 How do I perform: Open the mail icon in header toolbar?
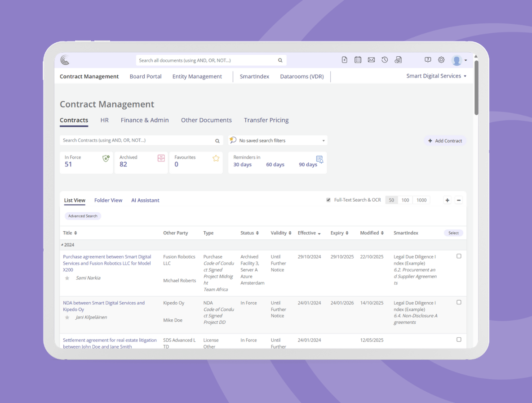371,59
